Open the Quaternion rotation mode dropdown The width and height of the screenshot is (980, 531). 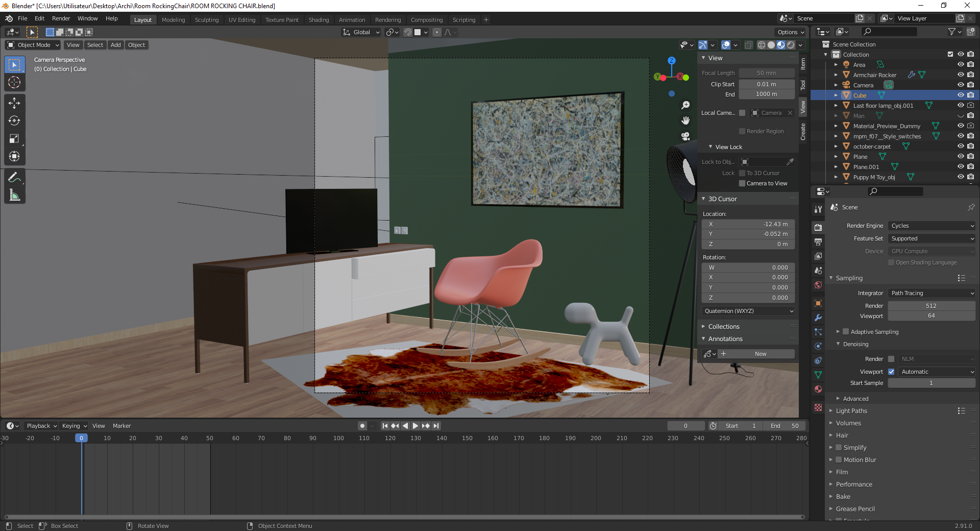[748, 311]
